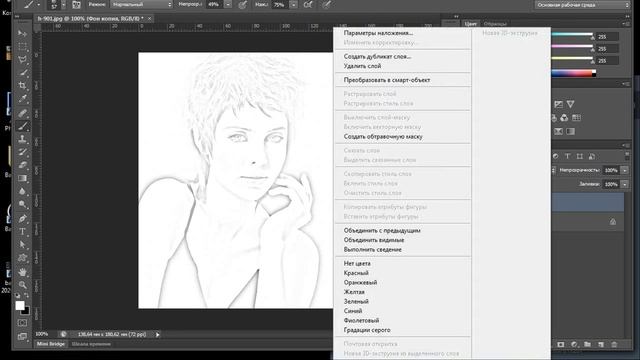This screenshot has width=640, height=360.
Task: Choose Преобразовать в смарт-объект
Action: (387, 80)
